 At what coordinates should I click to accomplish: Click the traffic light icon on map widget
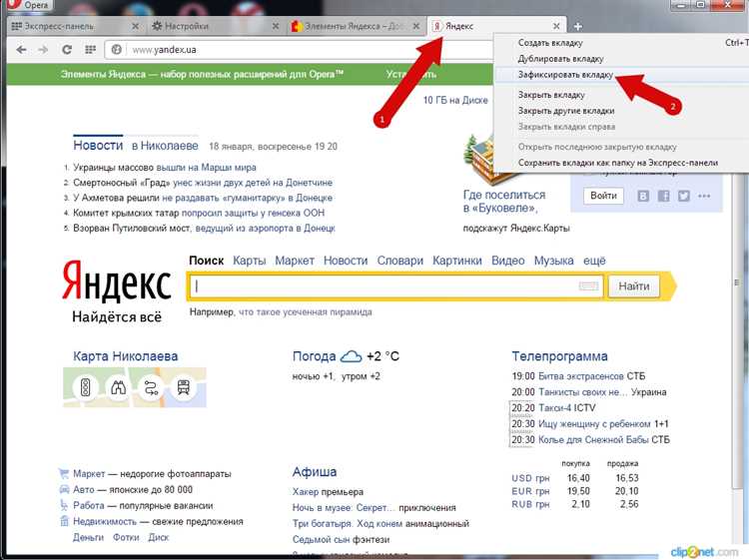(x=87, y=387)
